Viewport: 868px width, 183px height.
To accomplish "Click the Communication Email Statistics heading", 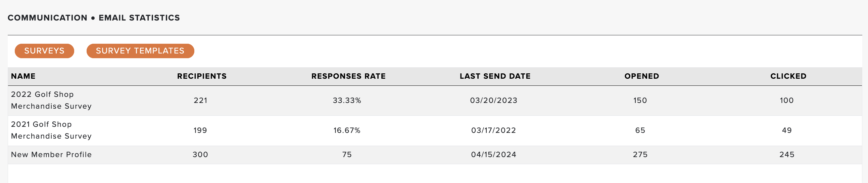I will click(94, 18).
